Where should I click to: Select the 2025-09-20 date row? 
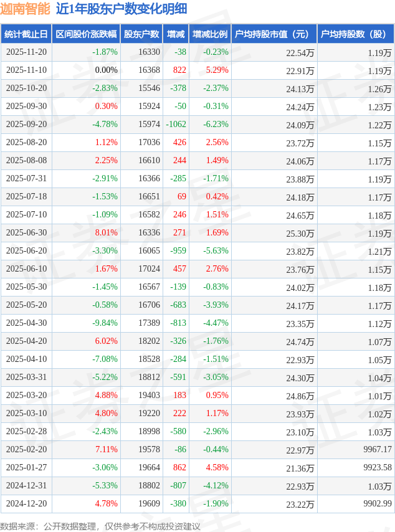[26, 125]
